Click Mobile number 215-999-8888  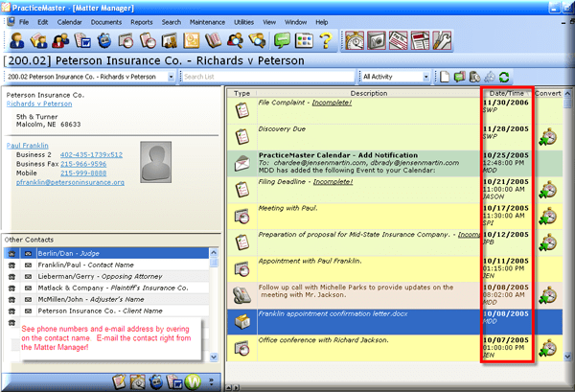(83, 173)
